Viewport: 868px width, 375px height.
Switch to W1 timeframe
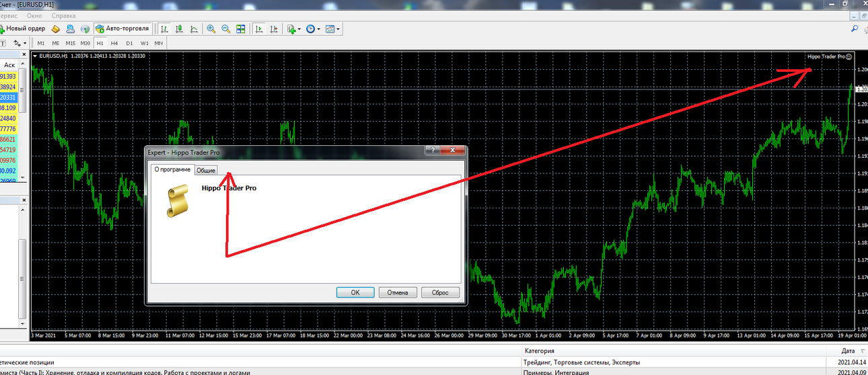144,43
